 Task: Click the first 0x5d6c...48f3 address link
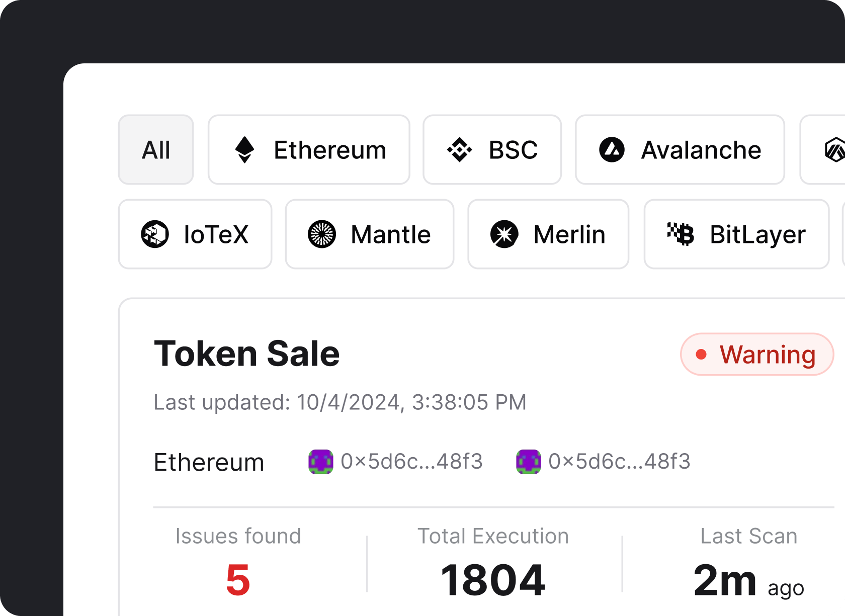pos(411,462)
